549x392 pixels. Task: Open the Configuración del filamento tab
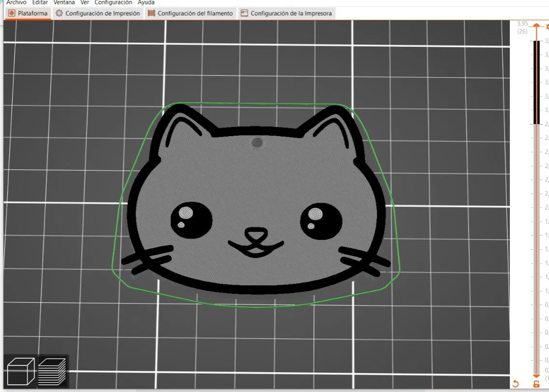click(x=190, y=14)
